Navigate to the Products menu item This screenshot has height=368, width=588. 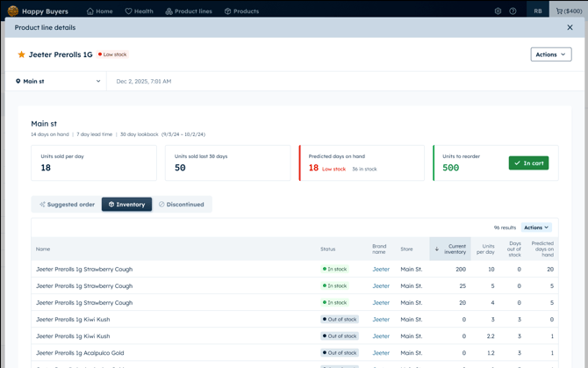pyautogui.click(x=241, y=11)
